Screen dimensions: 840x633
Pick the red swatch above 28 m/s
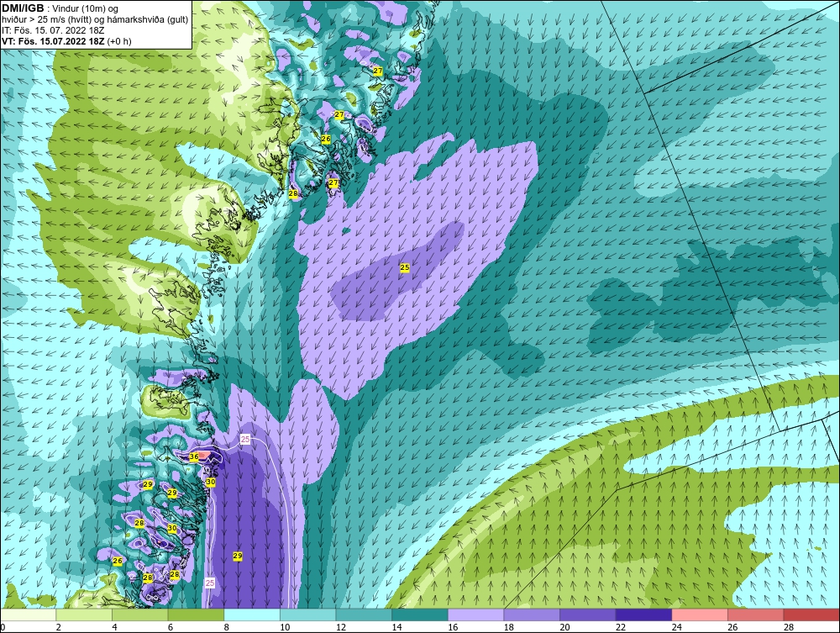(x=811, y=615)
